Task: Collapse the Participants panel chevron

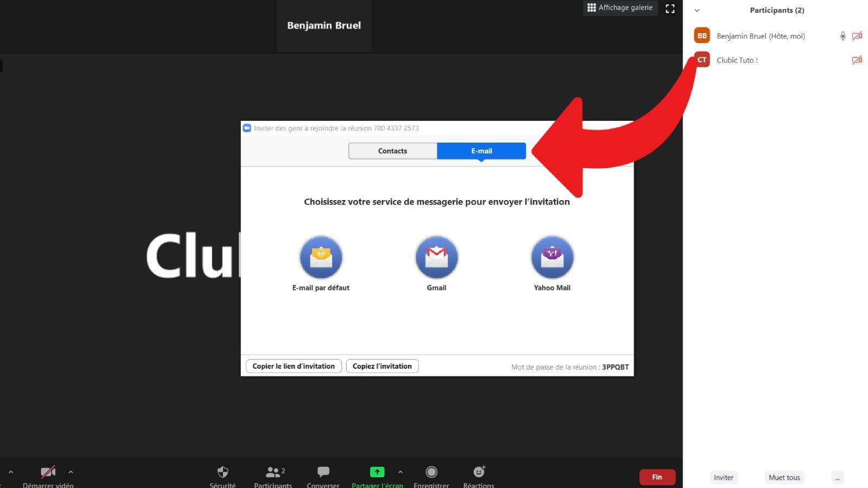Action: tap(697, 10)
